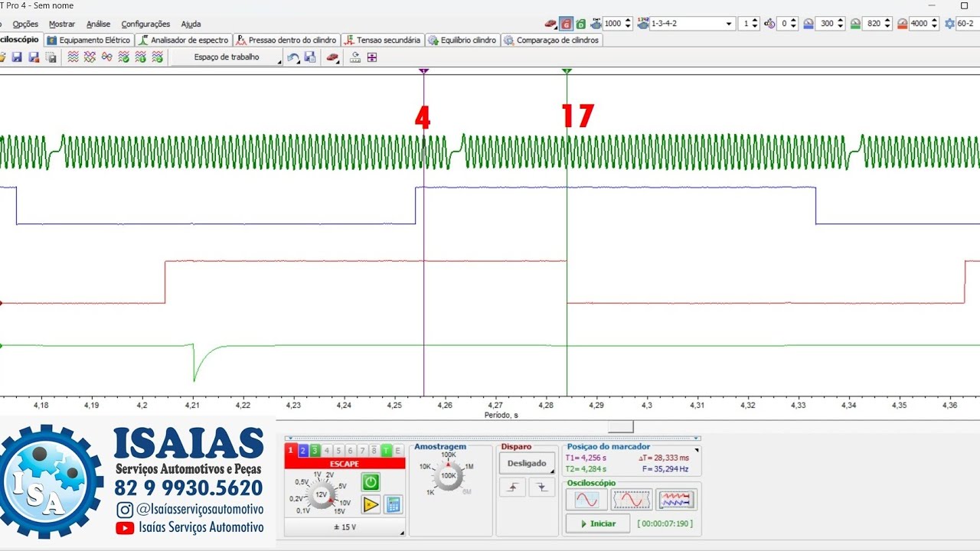Click the first red-blue waveform toolbar icon

click(73, 57)
